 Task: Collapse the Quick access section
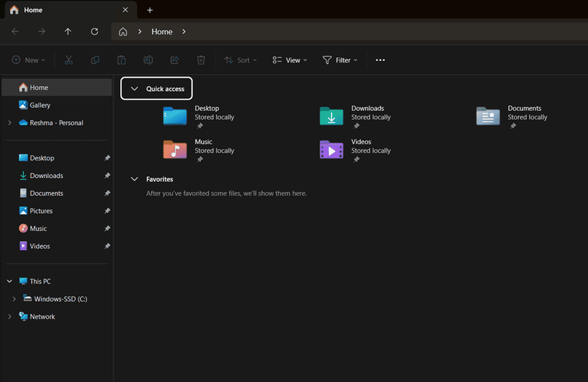[x=135, y=89]
